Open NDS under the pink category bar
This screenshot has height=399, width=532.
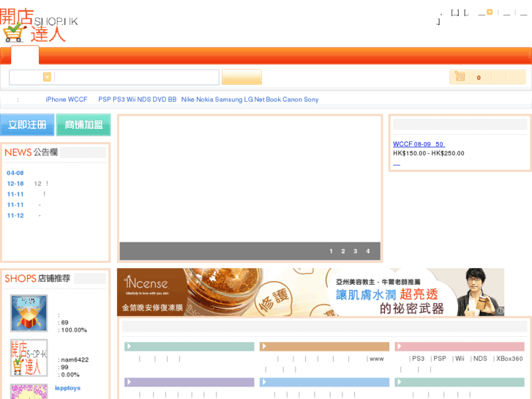pyautogui.click(x=480, y=359)
